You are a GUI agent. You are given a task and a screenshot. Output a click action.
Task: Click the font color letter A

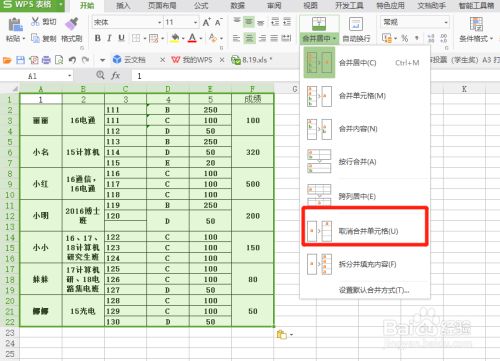pyautogui.click(x=192, y=38)
